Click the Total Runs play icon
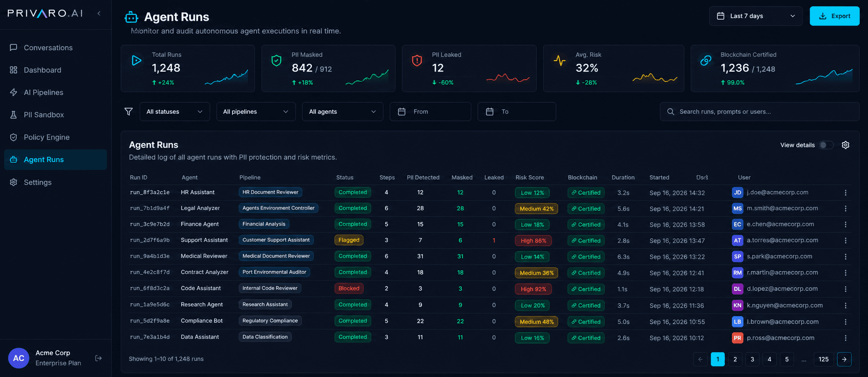 pyautogui.click(x=136, y=60)
